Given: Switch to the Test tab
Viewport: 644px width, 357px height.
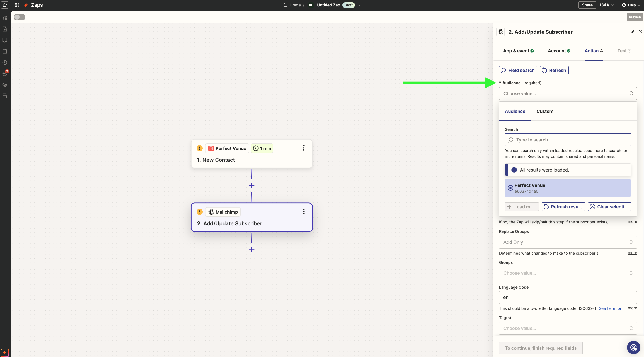Looking at the screenshot, I should (x=624, y=51).
